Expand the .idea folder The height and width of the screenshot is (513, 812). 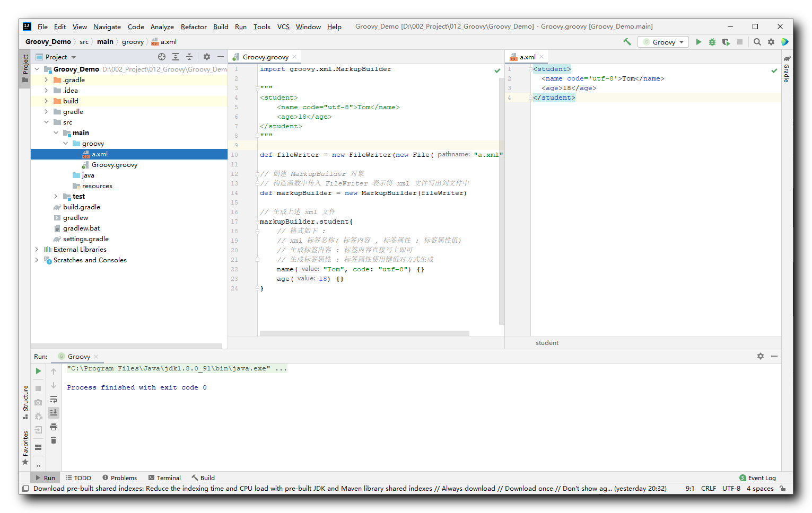[47, 91]
